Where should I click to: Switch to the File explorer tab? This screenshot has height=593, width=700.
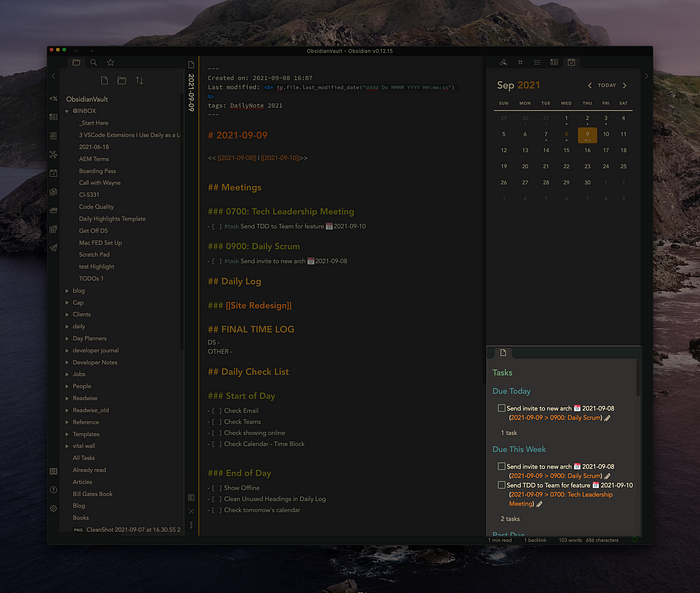coord(76,63)
